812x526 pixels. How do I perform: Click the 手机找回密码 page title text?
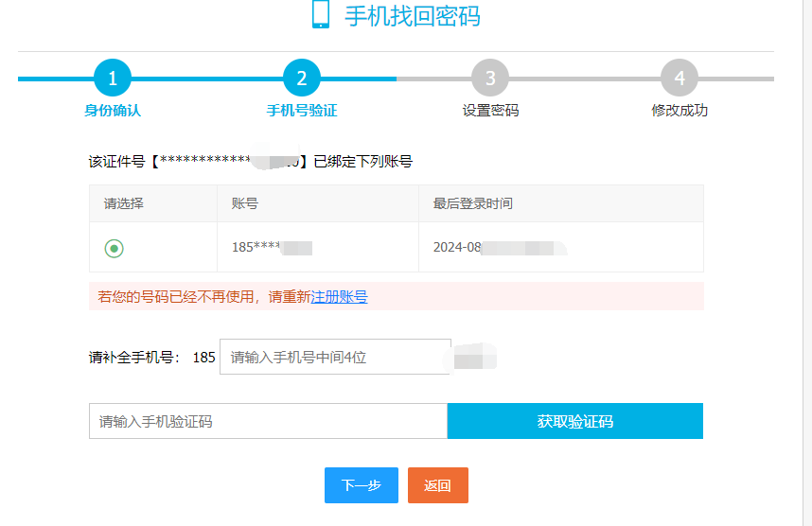pos(412,16)
